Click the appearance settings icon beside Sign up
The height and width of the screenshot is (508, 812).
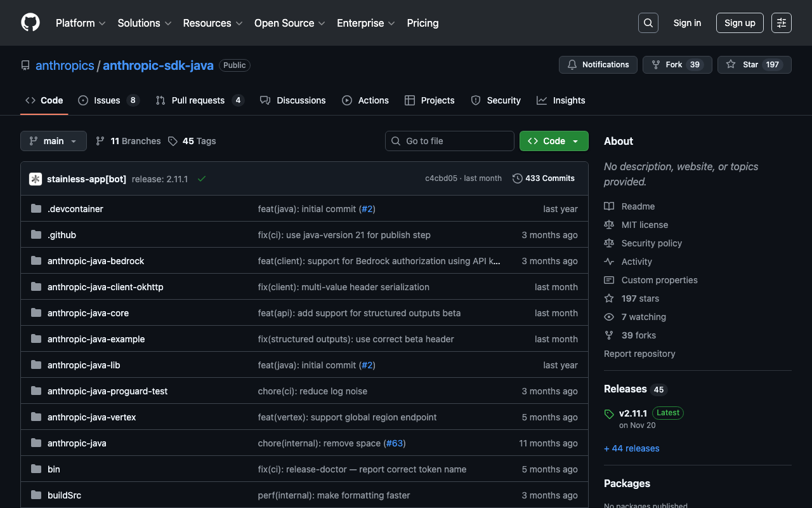click(x=781, y=23)
